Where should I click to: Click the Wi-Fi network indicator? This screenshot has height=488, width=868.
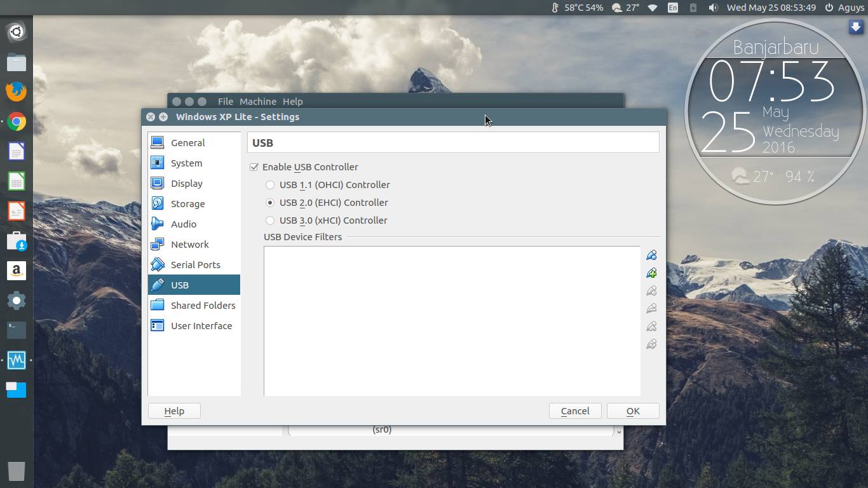[653, 8]
